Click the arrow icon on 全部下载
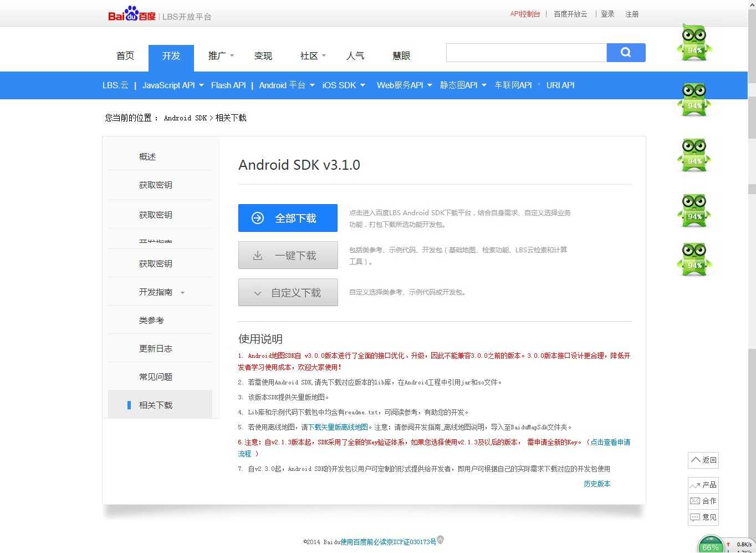The image size is (756, 553). (x=258, y=218)
